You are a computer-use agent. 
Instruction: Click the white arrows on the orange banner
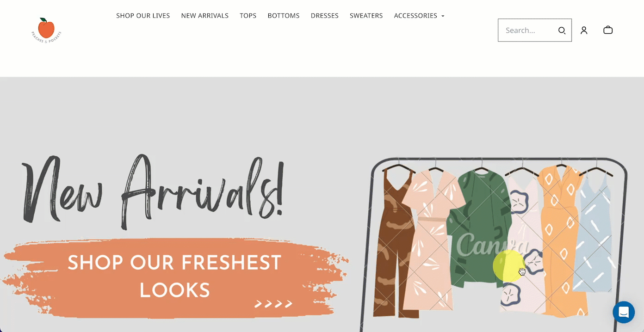click(273, 304)
